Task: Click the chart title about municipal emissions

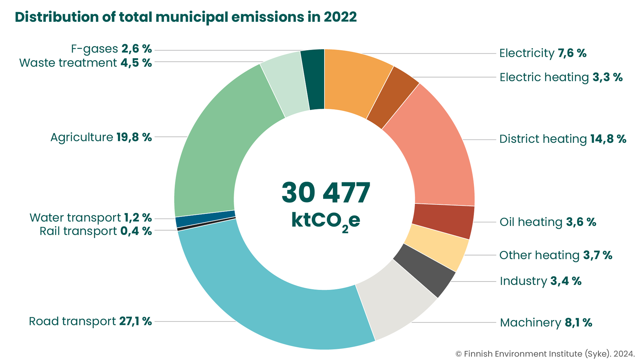Action: (185, 17)
